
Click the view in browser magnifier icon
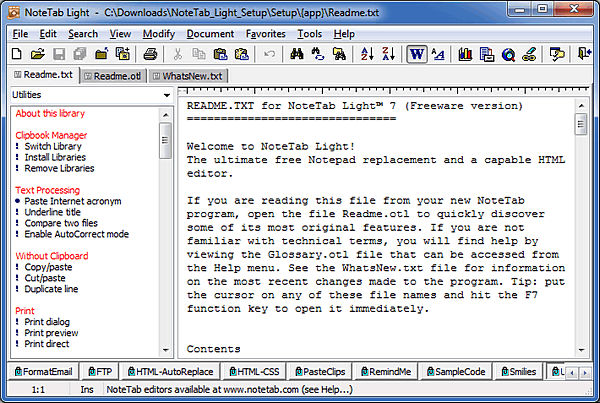coord(508,54)
